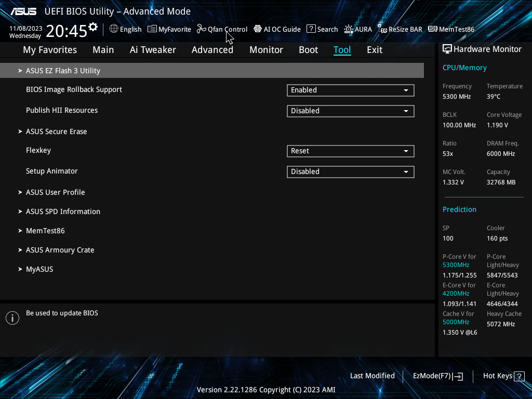Viewport: 532px width, 399px height.
Task: Click the Prediction heading
Action: pyautogui.click(x=459, y=209)
